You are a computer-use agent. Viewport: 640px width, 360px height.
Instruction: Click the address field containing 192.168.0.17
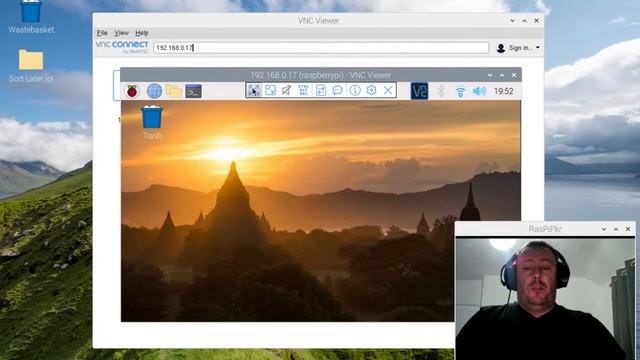point(321,48)
